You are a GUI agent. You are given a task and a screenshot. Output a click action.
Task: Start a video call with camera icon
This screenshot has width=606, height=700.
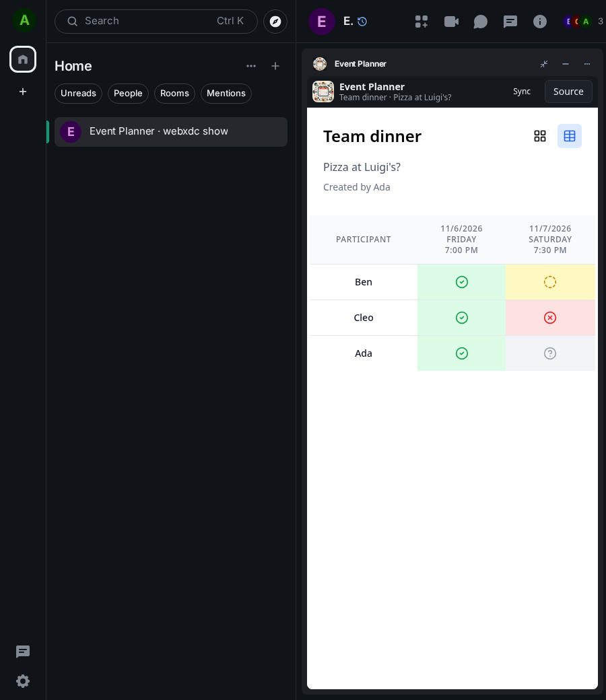tap(451, 22)
